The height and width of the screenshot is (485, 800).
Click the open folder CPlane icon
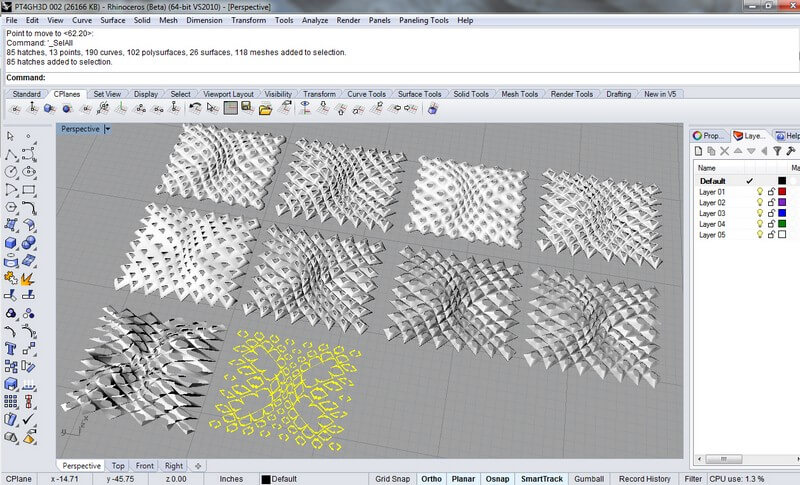266,109
